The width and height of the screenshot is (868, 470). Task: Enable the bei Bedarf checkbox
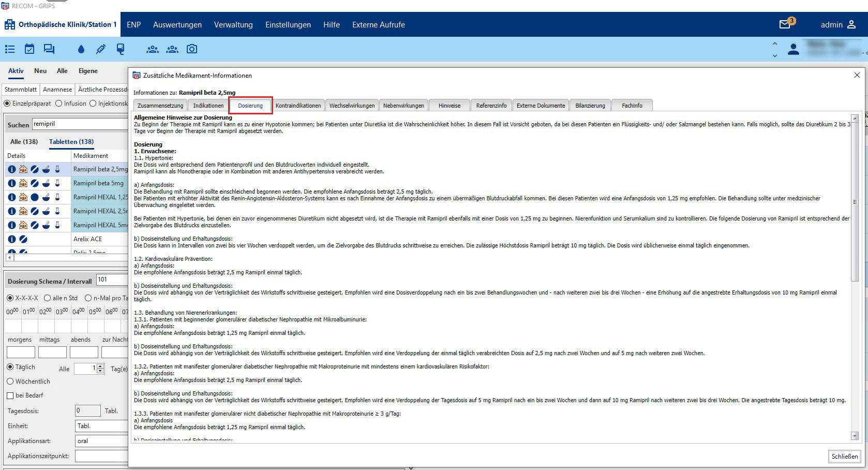(x=10, y=395)
